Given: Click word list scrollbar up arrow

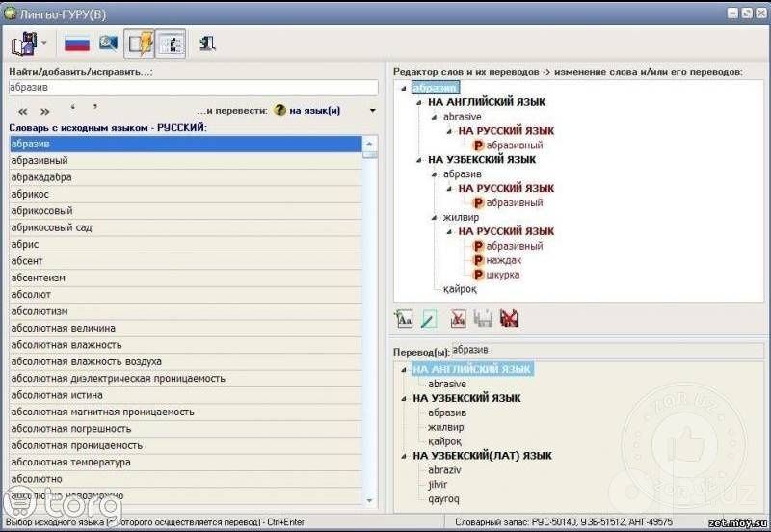Looking at the screenshot, I should click(x=370, y=143).
